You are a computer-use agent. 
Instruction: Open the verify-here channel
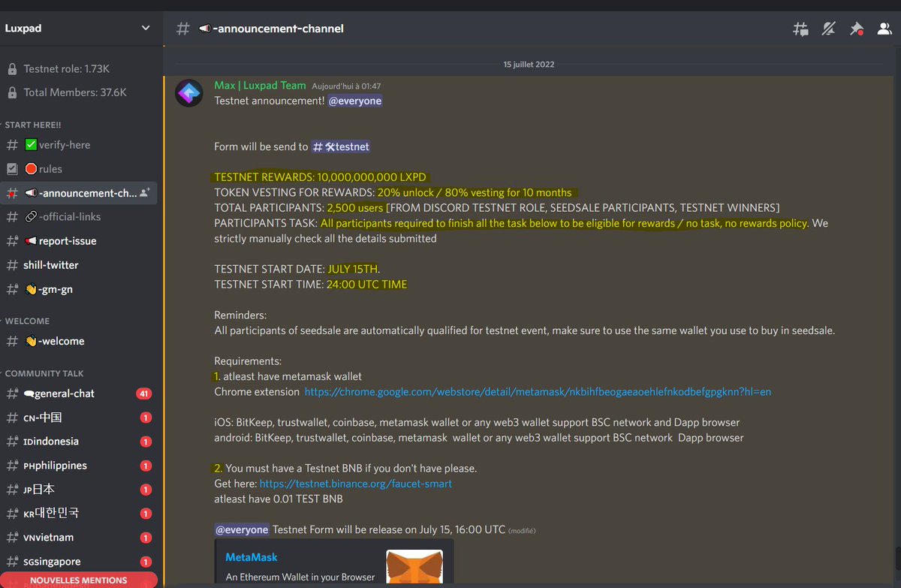[79, 145]
